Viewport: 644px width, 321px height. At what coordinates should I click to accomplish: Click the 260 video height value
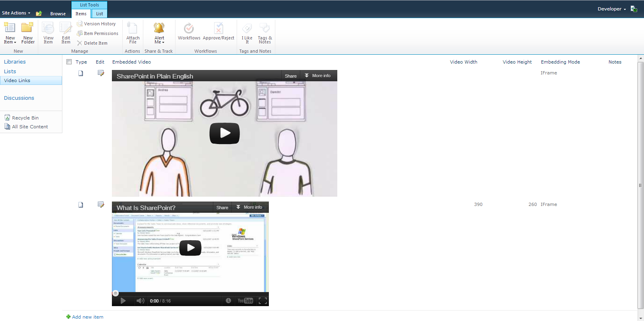533,204
